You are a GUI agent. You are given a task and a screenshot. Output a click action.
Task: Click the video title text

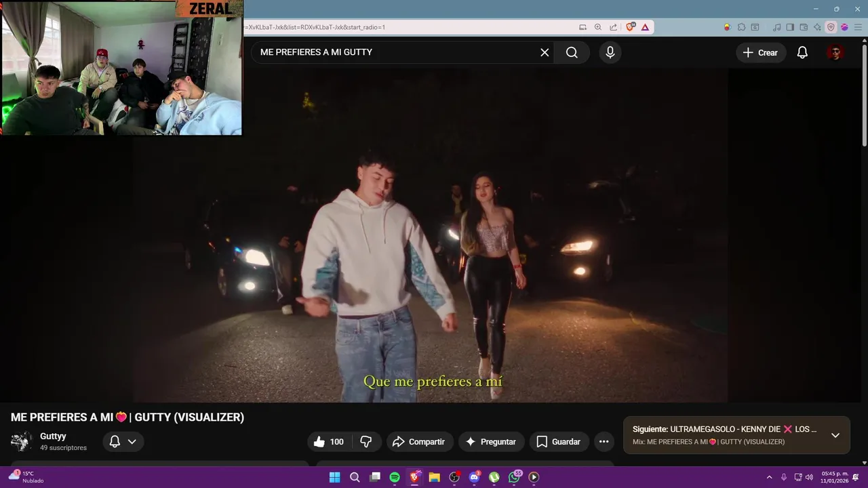point(127,418)
